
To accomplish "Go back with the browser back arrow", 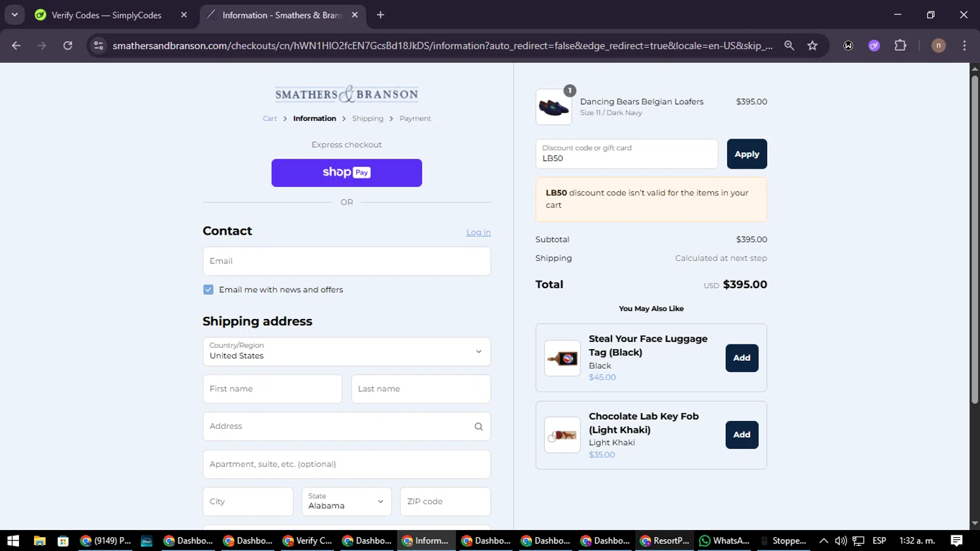I will [x=16, y=46].
